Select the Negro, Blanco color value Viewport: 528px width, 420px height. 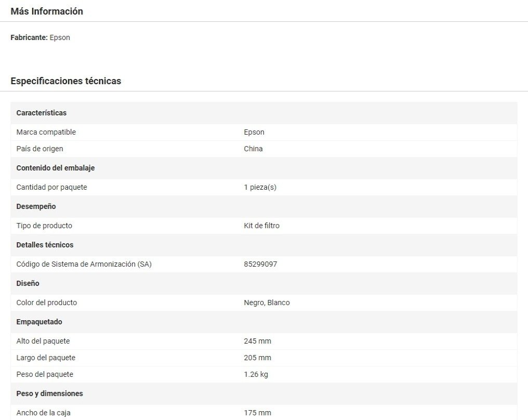point(267,303)
